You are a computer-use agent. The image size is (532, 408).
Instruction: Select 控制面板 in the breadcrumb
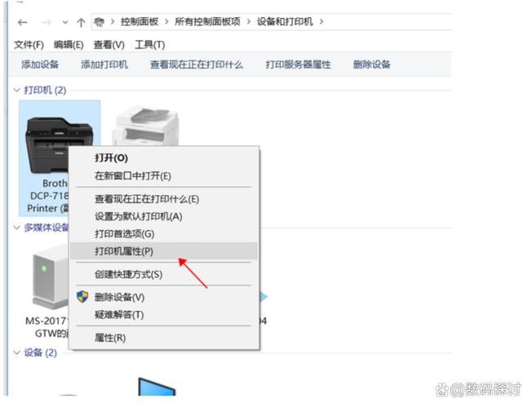point(140,22)
